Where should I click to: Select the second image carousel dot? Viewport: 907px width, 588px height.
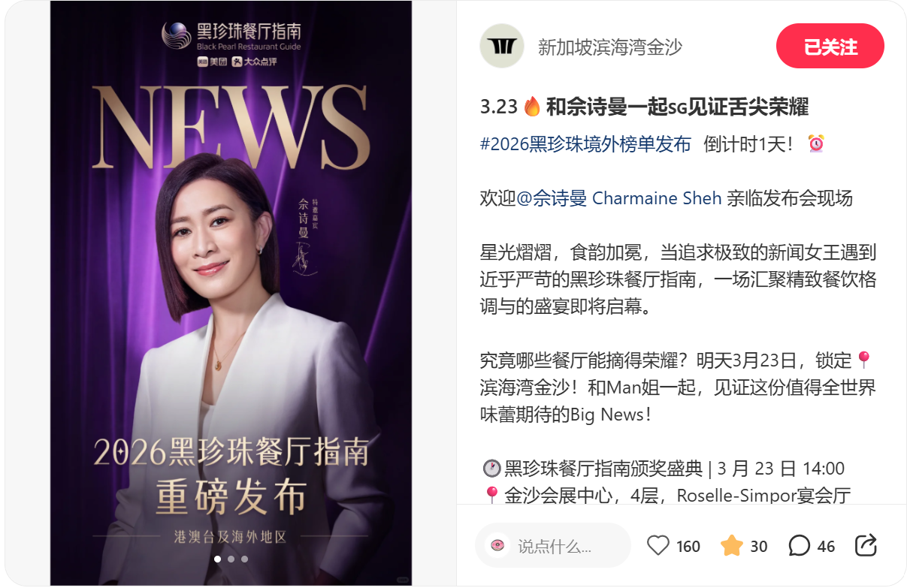[x=231, y=559]
